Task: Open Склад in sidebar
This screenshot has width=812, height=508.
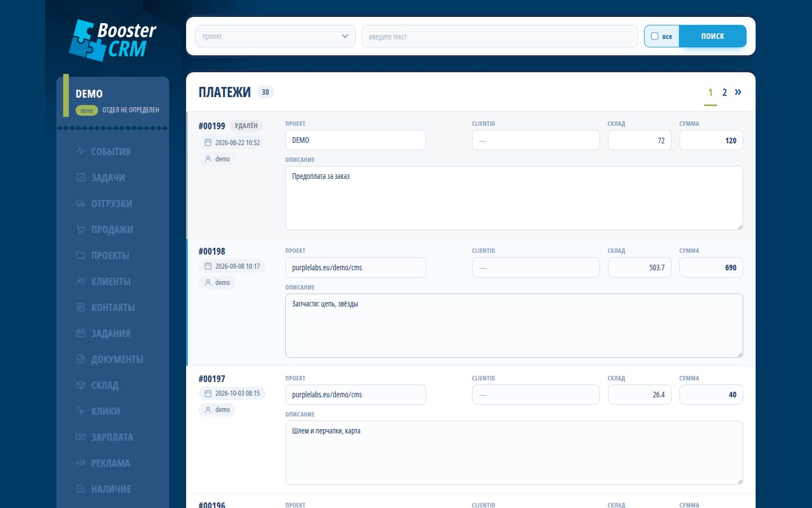Action: pyautogui.click(x=105, y=385)
